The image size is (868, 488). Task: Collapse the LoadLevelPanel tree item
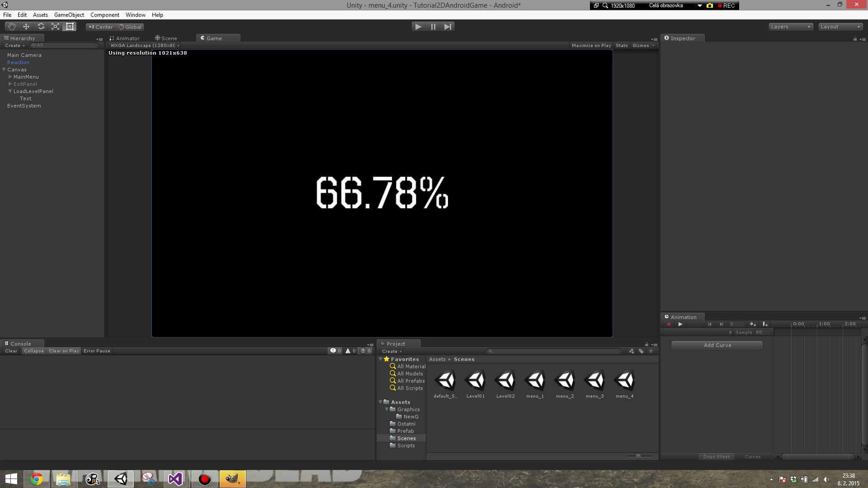pos(10,91)
